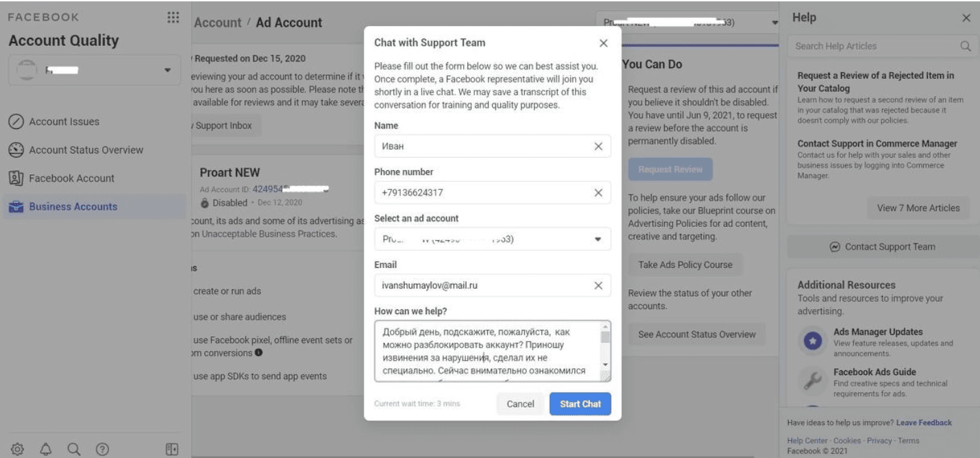
Task: Click the Search Help Articles field
Action: [x=882, y=47]
